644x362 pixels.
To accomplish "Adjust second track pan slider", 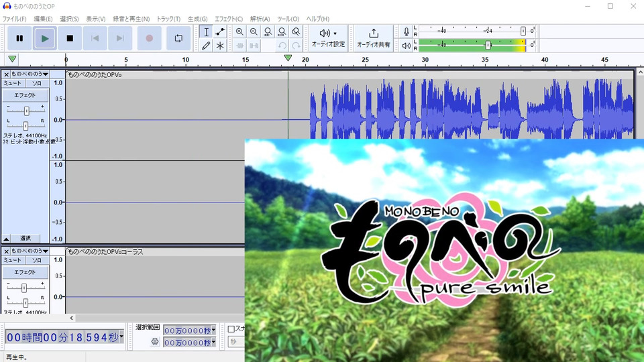I will point(25,302).
